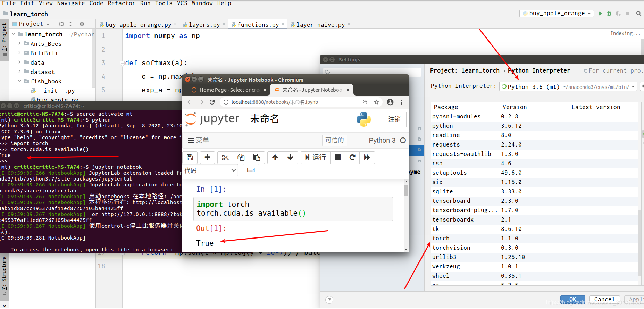Open the Jupyter command palette keyboard icon
644x309 pixels.
[251, 170]
